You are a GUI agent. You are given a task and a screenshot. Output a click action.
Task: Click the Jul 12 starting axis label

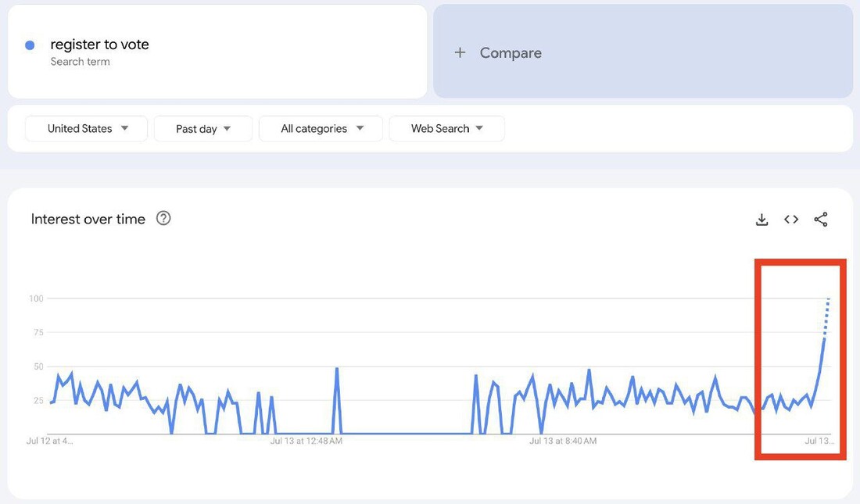pos(49,441)
